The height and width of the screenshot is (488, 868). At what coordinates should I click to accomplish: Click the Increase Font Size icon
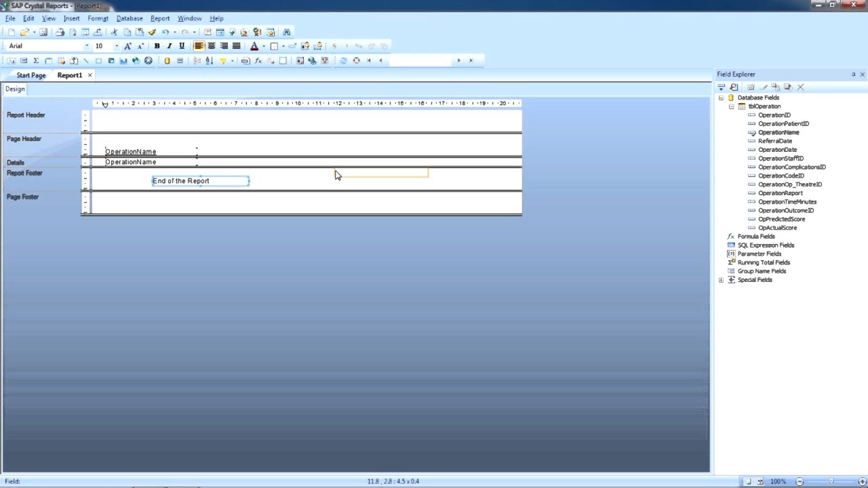click(x=127, y=45)
